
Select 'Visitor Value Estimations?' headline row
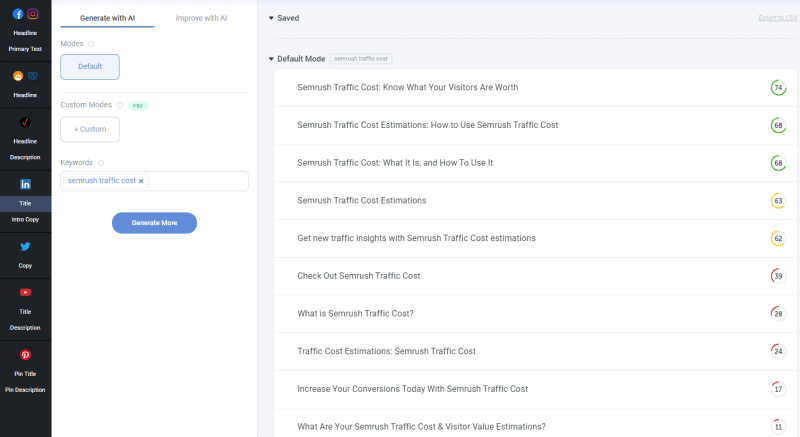(535, 423)
